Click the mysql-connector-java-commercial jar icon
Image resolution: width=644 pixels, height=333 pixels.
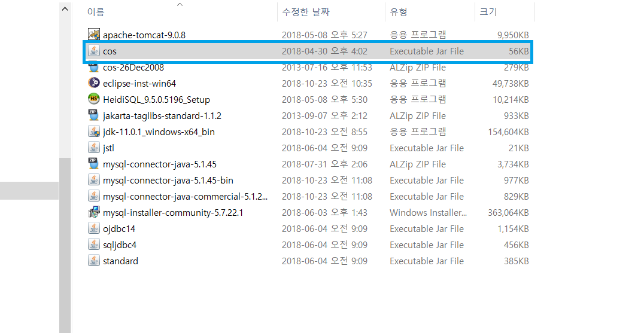tap(93, 195)
